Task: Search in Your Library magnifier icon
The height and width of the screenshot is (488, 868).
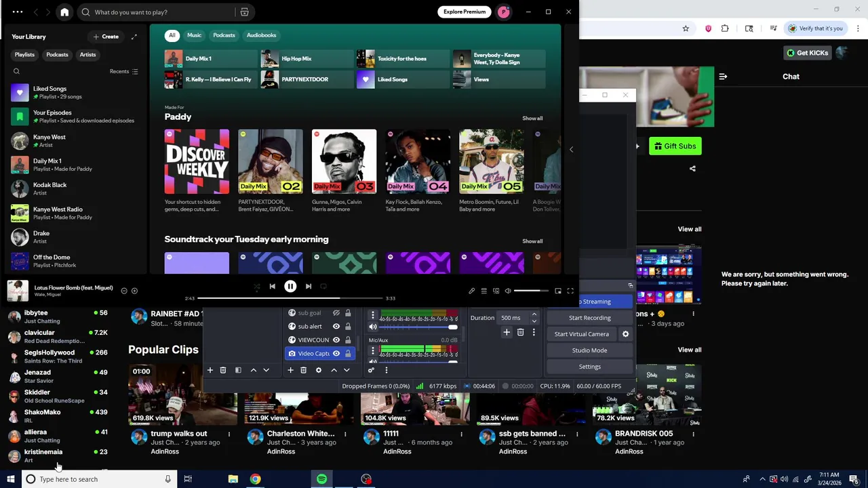Action: click(16, 71)
